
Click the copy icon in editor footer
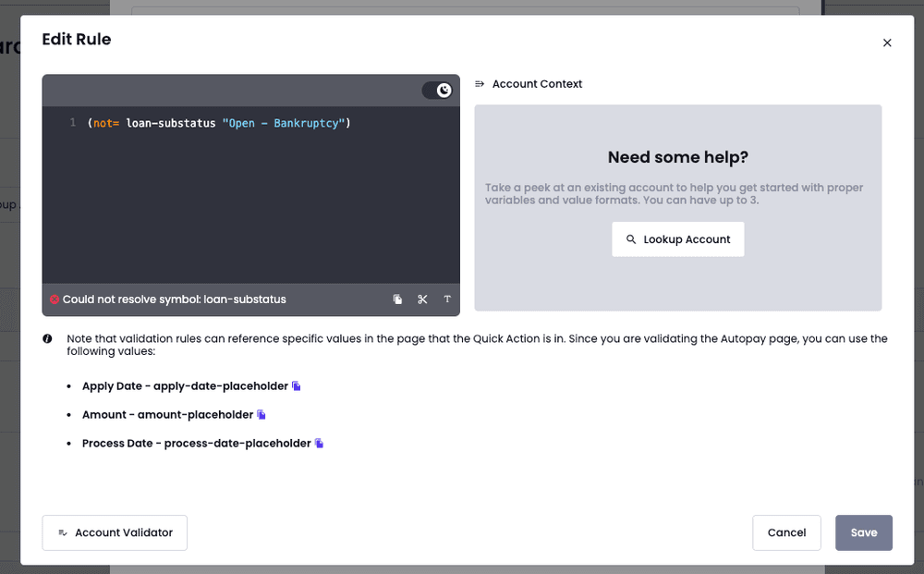(397, 299)
